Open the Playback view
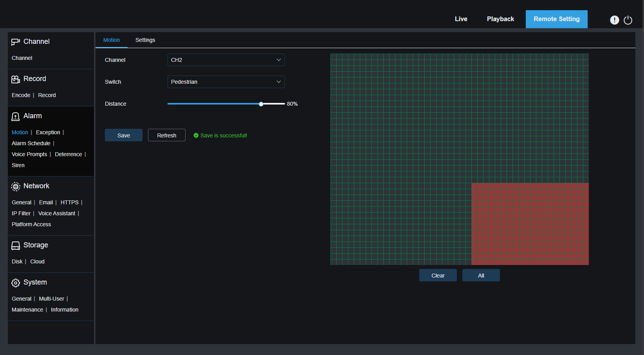Image resolution: width=644 pixels, height=355 pixels. [x=500, y=19]
